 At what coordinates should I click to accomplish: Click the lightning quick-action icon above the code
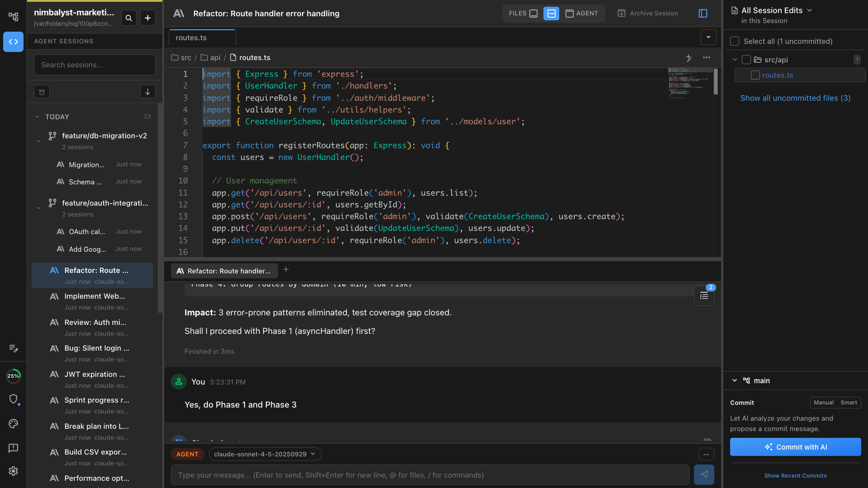(x=689, y=58)
